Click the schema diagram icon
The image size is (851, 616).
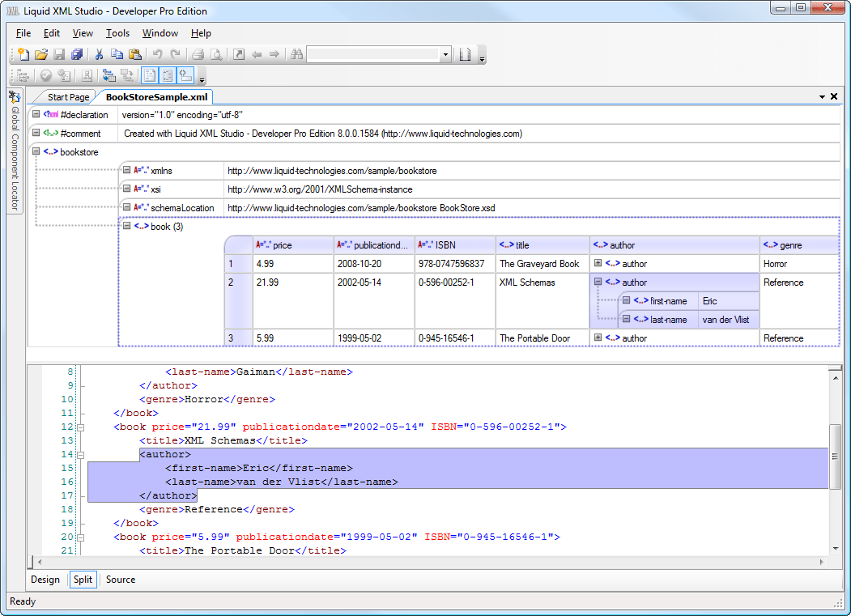(x=87, y=75)
